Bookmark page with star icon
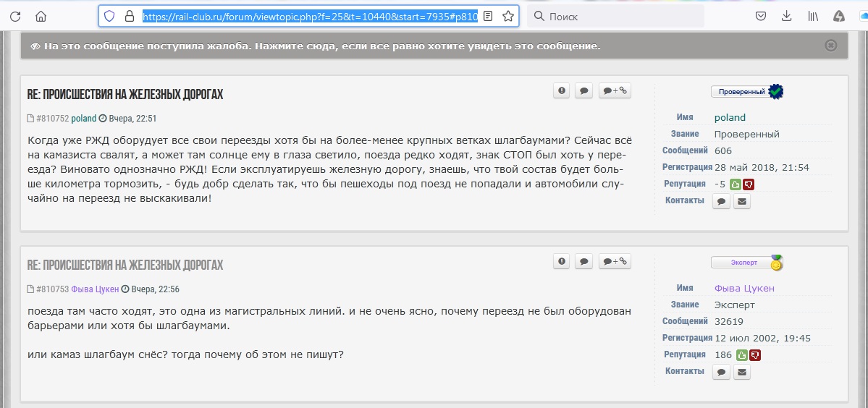 tap(508, 16)
